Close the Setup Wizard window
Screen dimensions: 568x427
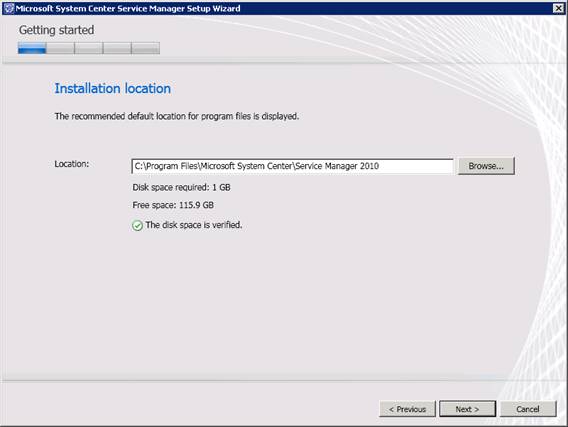pyautogui.click(x=558, y=8)
